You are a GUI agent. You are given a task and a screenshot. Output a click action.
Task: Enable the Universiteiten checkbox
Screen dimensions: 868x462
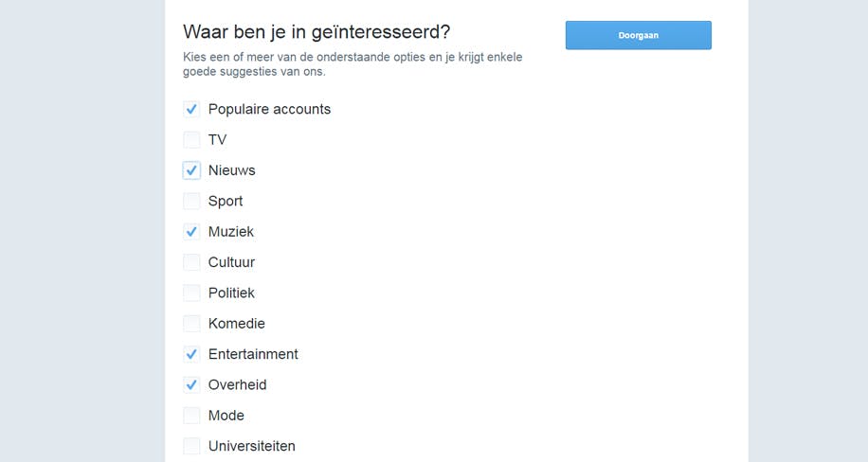pos(191,446)
